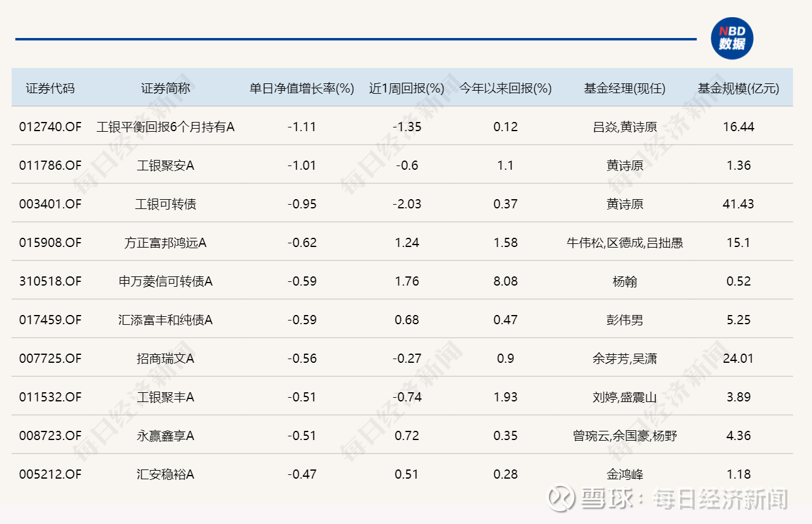Image resolution: width=812 pixels, height=524 pixels.
Task: Click manager 黄诗原 in the 工银可转债 row
Action: (624, 204)
